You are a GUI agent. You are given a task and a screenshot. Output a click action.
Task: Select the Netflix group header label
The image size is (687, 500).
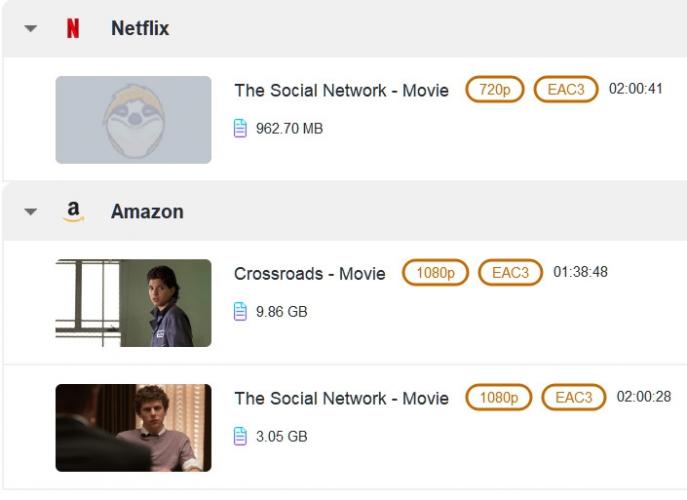coord(140,29)
